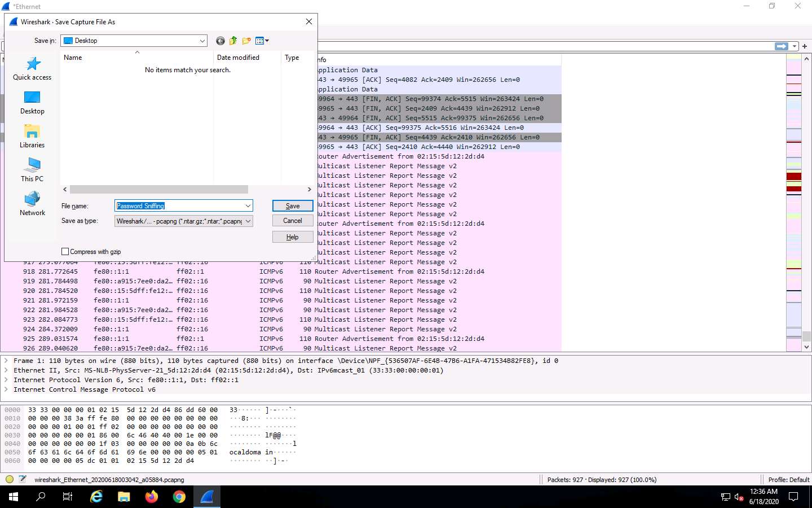This screenshot has height=508, width=812.
Task: Launch Google Chrome from taskbar
Action: point(179,497)
